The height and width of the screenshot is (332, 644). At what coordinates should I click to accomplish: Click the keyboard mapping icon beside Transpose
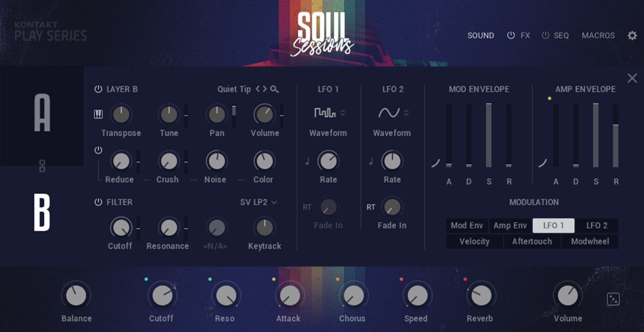click(98, 114)
